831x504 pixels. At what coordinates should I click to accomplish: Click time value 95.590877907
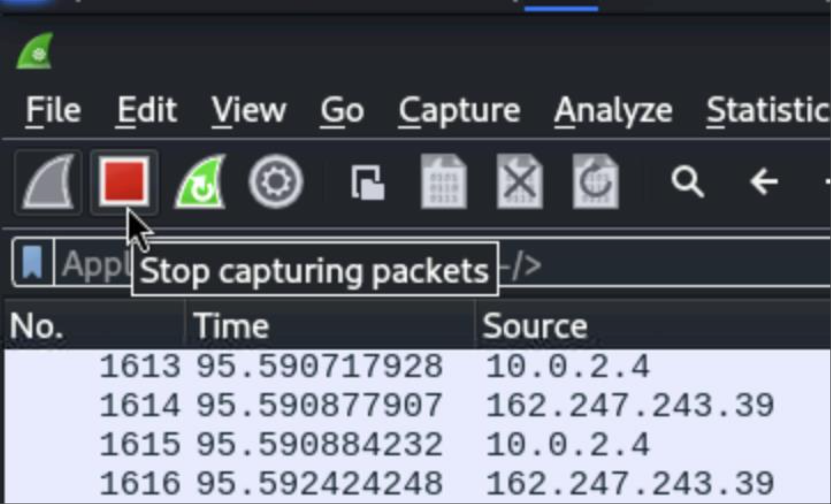(x=319, y=406)
